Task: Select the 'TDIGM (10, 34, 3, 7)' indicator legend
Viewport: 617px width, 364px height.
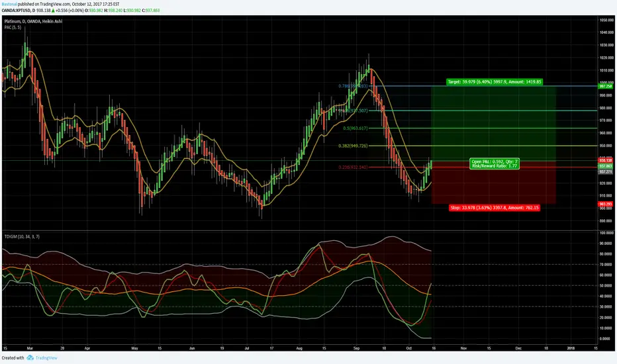Action: [22, 236]
